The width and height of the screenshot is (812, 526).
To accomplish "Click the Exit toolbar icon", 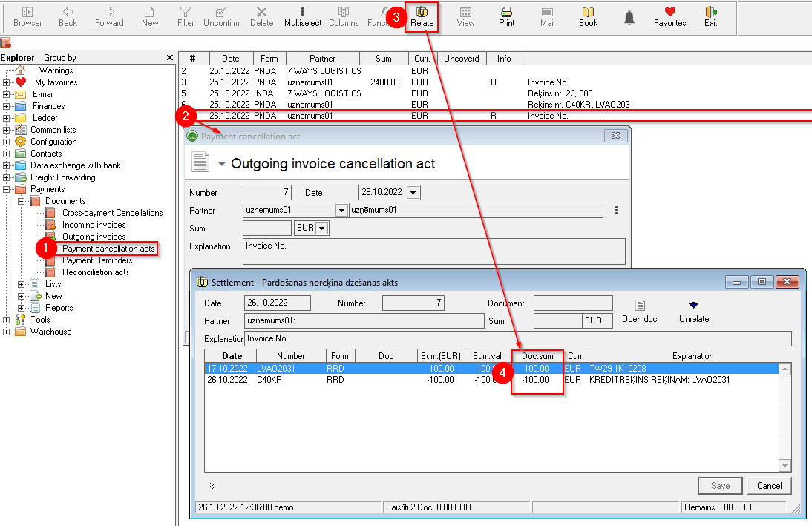I will 710,17.
